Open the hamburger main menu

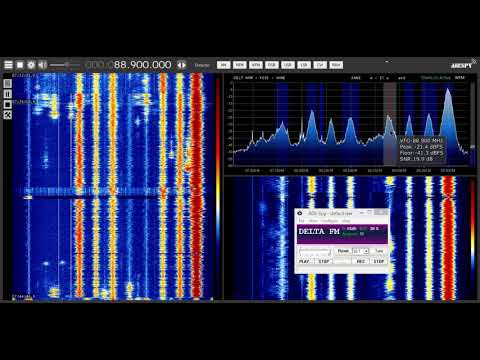point(8,65)
